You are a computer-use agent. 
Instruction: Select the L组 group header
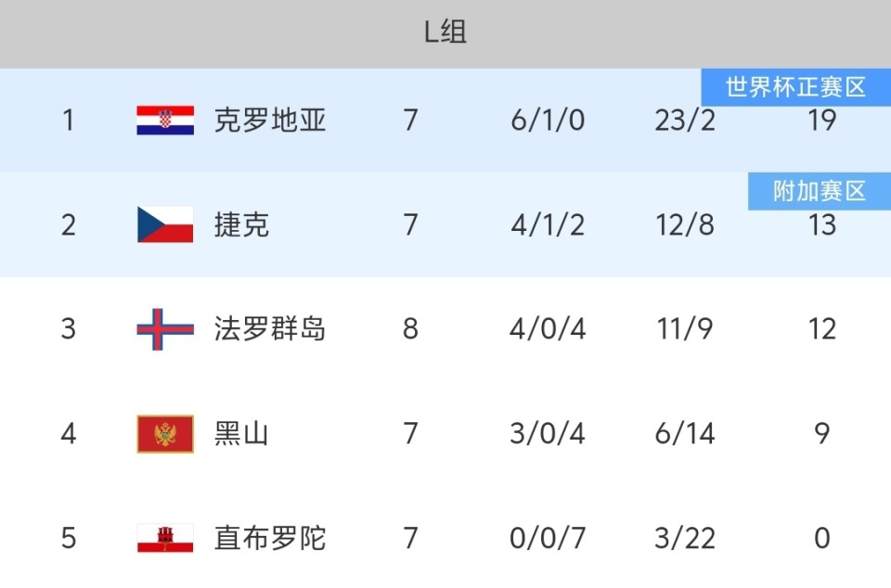(445, 32)
